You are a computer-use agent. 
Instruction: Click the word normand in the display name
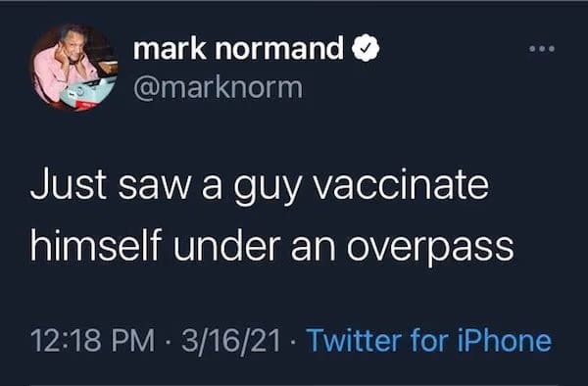click(279, 48)
